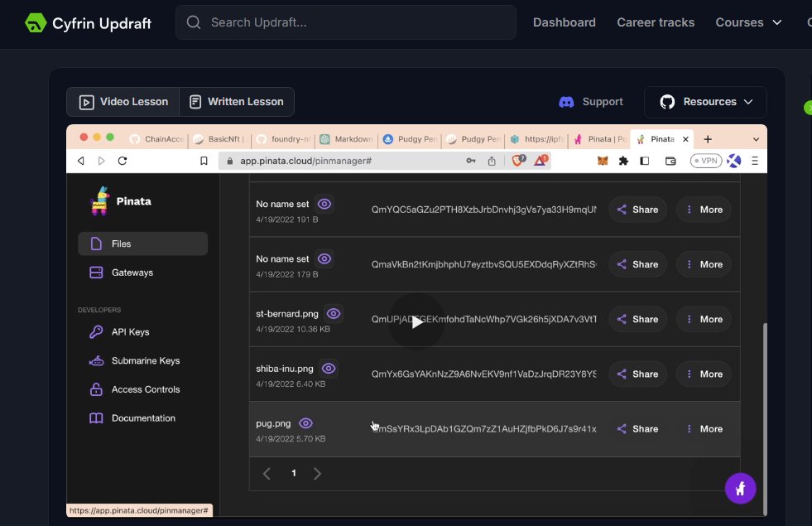Play the video with center play button
This screenshot has width=812, height=526.
coord(416,322)
